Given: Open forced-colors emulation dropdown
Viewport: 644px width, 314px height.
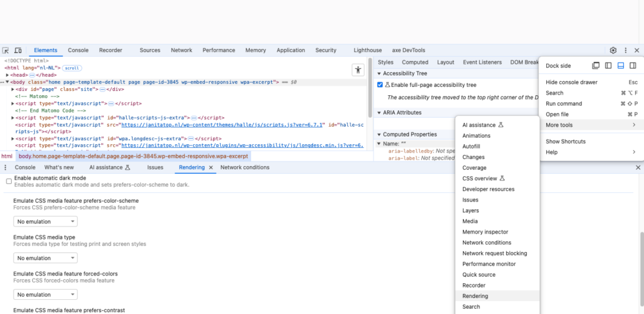Looking at the screenshot, I should [46, 295].
